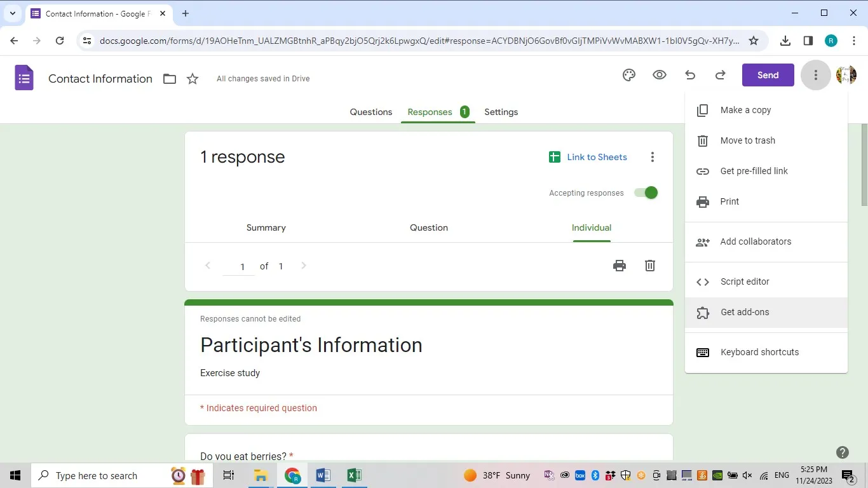Viewport: 868px width, 488px height.
Task: Preview the form
Action: coord(659,74)
